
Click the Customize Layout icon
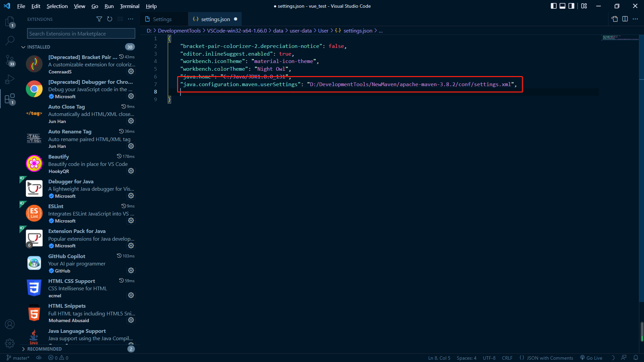584,6
